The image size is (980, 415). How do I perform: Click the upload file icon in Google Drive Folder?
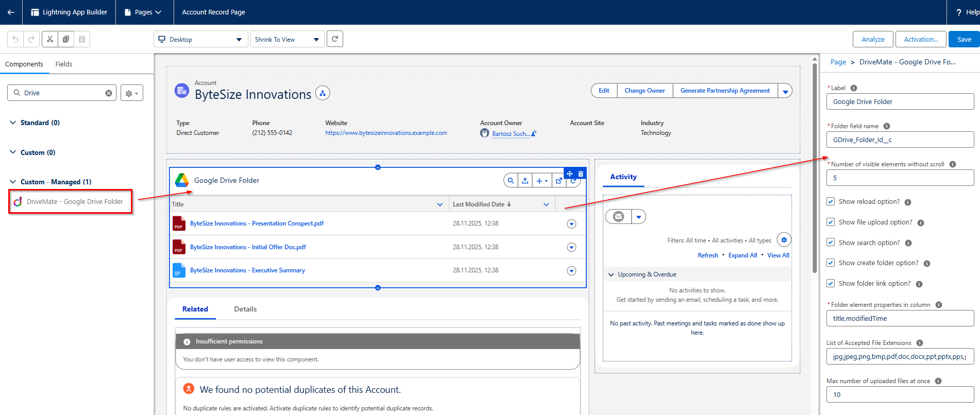click(525, 181)
